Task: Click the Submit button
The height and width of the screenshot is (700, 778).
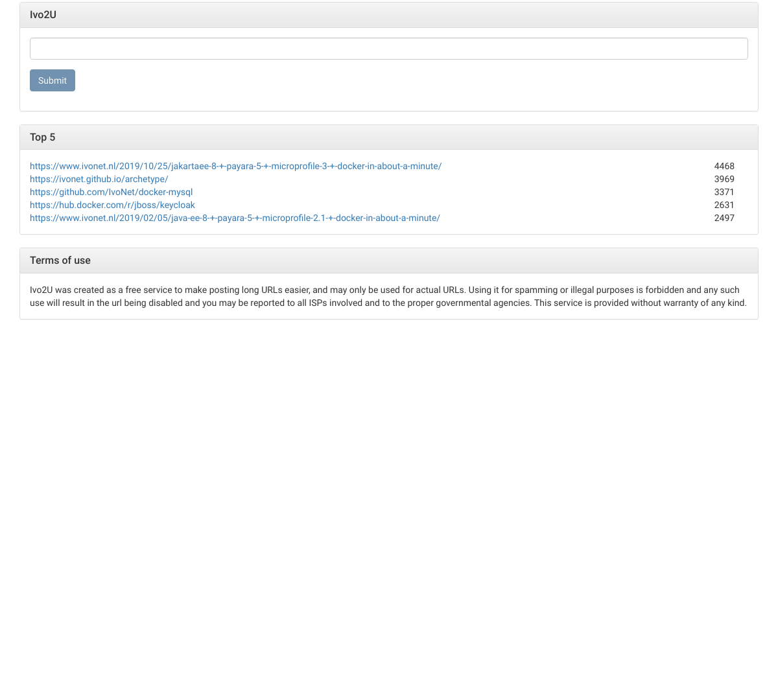Action: coord(53,80)
